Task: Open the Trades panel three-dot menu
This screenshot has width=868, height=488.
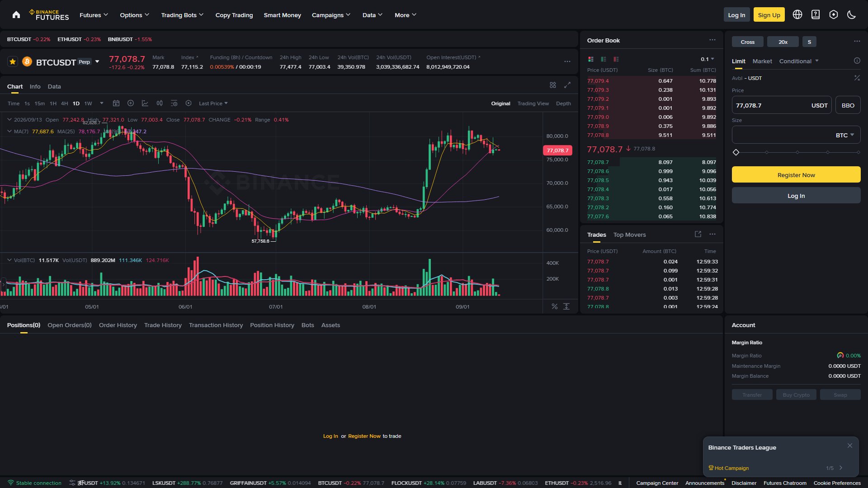Action: (x=712, y=234)
